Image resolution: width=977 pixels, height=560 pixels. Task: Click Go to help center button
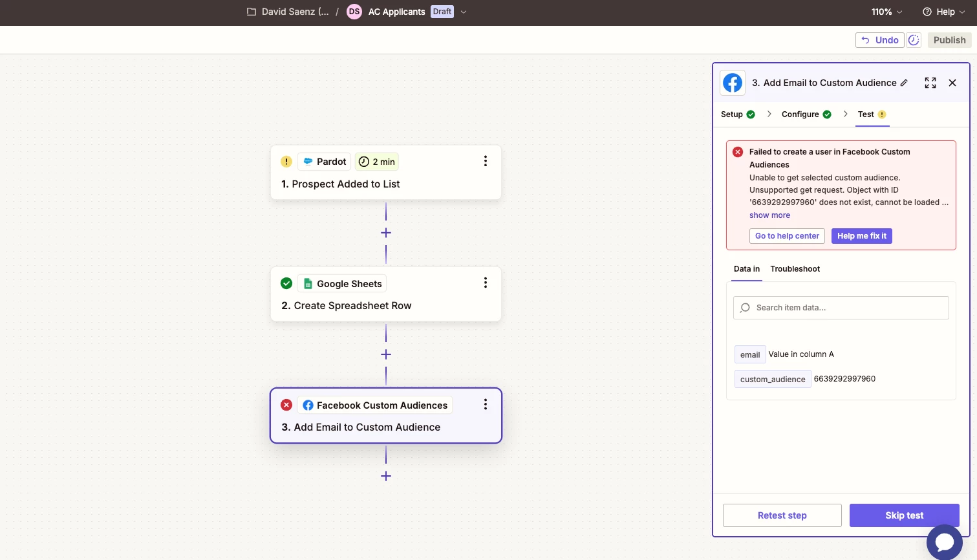(x=787, y=236)
